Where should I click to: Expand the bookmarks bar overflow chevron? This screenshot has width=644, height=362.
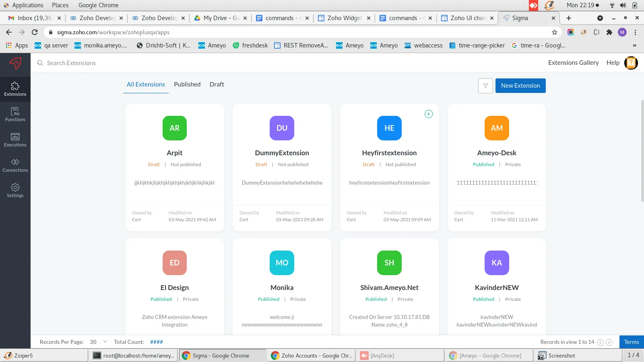click(635, 45)
